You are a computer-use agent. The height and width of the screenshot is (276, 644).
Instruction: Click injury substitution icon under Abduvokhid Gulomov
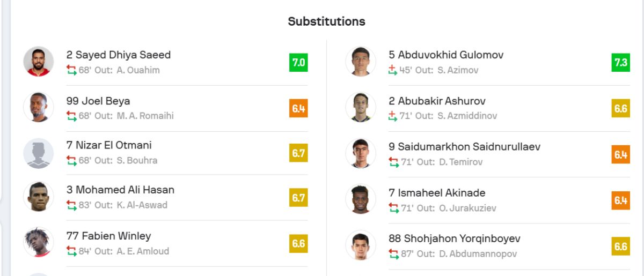pos(393,70)
